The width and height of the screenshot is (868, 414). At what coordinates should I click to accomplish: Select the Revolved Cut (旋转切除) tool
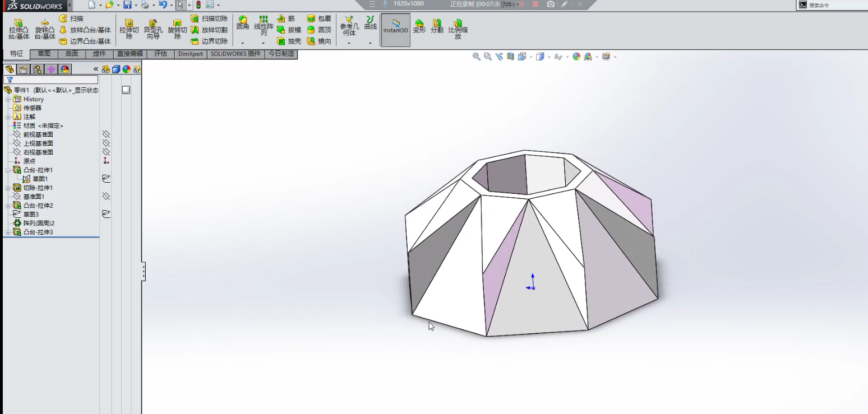(x=177, y=29)
